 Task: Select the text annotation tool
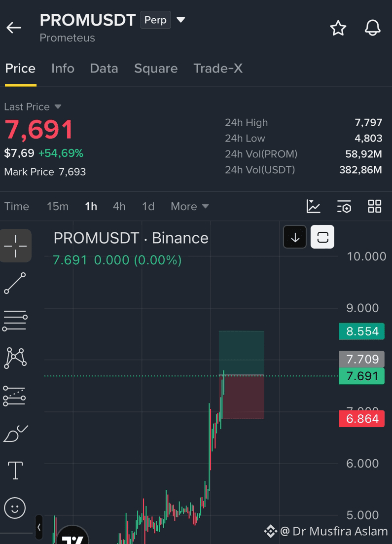tap(15, 471)
